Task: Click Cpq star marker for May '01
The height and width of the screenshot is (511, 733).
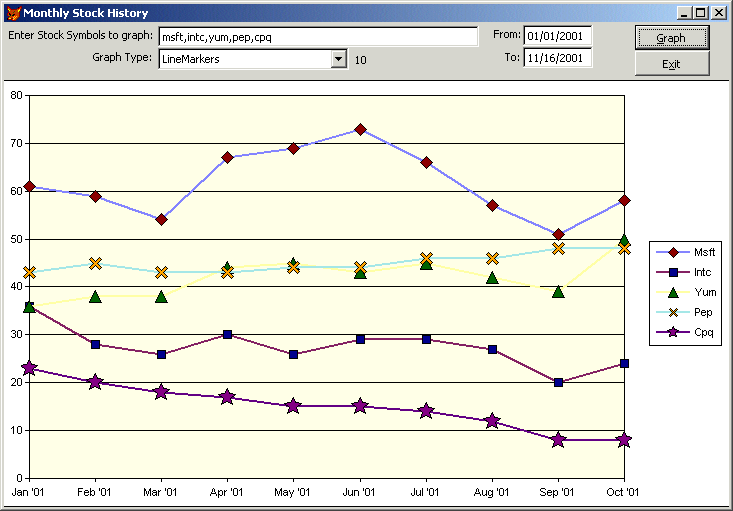Action: (x=294, y=406)
